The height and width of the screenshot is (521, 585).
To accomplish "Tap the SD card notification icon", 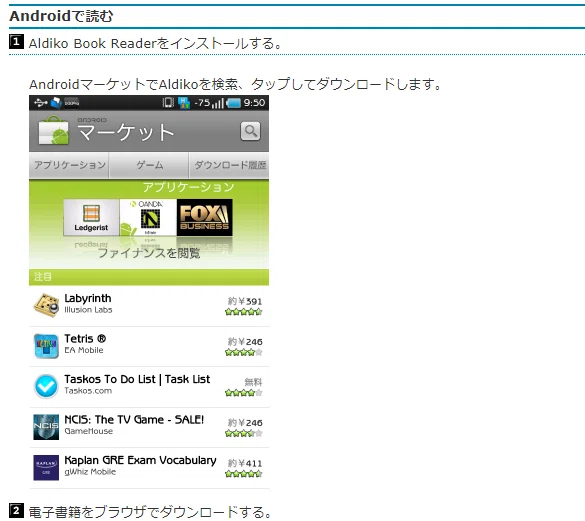I will click(x=56, y=102).
